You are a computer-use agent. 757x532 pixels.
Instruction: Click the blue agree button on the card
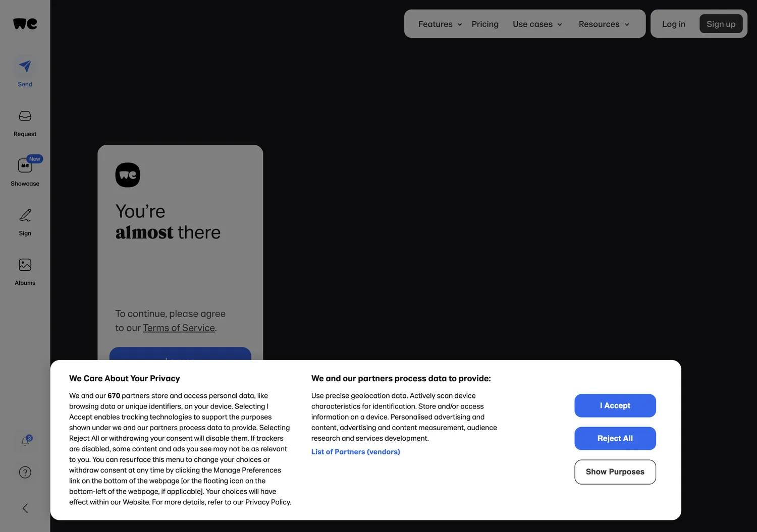pos(180,353)
